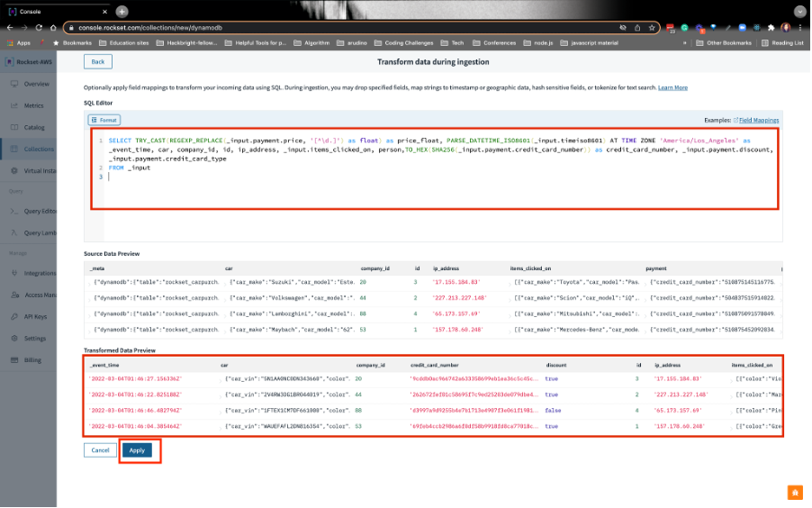Open API Keys key icon
This screenshot has width=812, height=508.
tap(14, 317)
